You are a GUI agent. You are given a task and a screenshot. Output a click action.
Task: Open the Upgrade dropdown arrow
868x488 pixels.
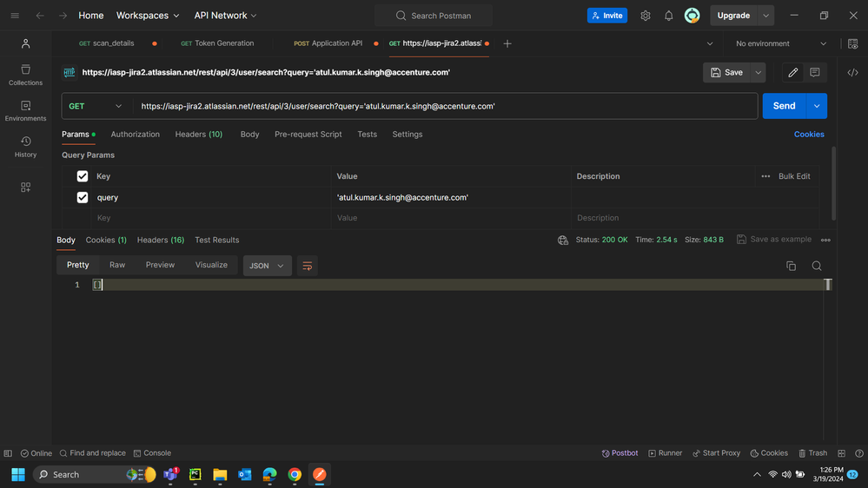pyautogui.click(x=765, y=16)
